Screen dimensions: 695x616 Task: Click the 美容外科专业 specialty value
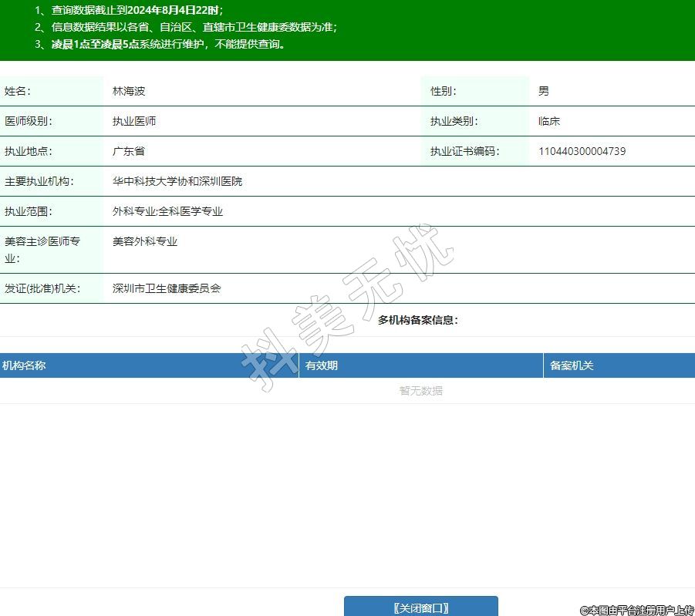(145, 241)
